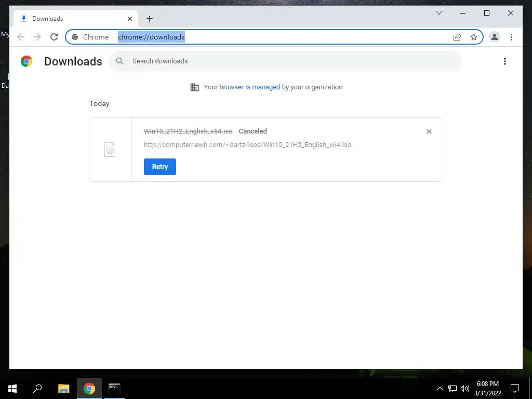This screenshot has width=532, height=399.
Task: Open the Chrome three-dot menu
Action: tap(511, 37)
